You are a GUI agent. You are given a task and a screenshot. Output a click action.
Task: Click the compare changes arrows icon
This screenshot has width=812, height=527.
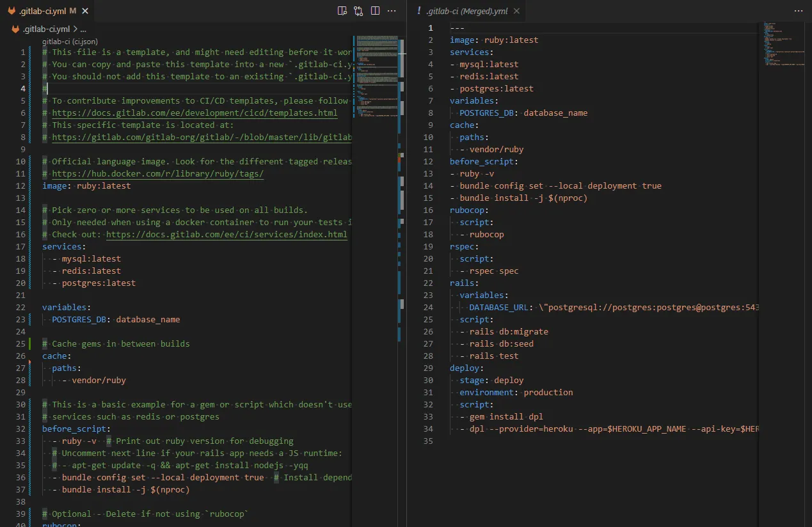(x=358, y=11)
